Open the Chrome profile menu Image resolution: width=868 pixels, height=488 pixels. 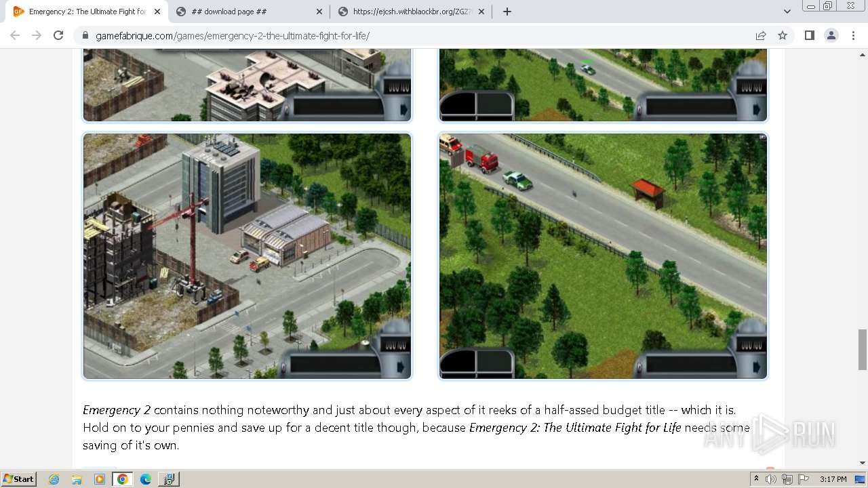point(831,35)
